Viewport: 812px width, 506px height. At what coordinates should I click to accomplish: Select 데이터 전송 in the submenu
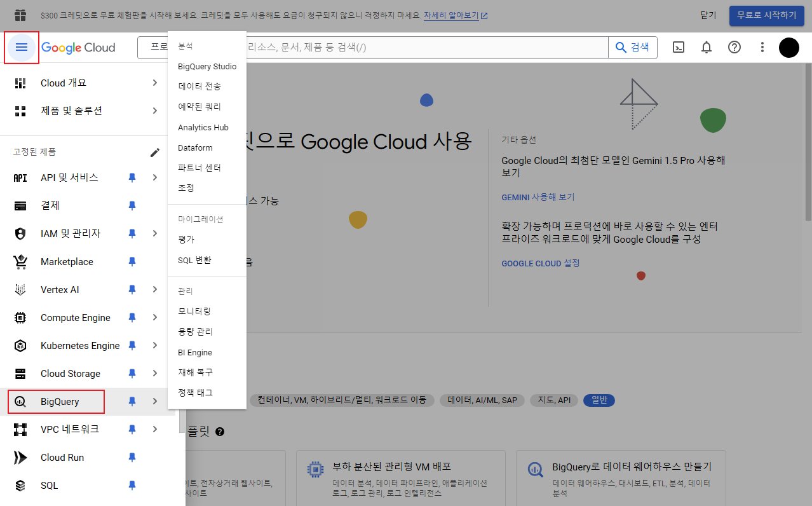(x=207, y=86)
